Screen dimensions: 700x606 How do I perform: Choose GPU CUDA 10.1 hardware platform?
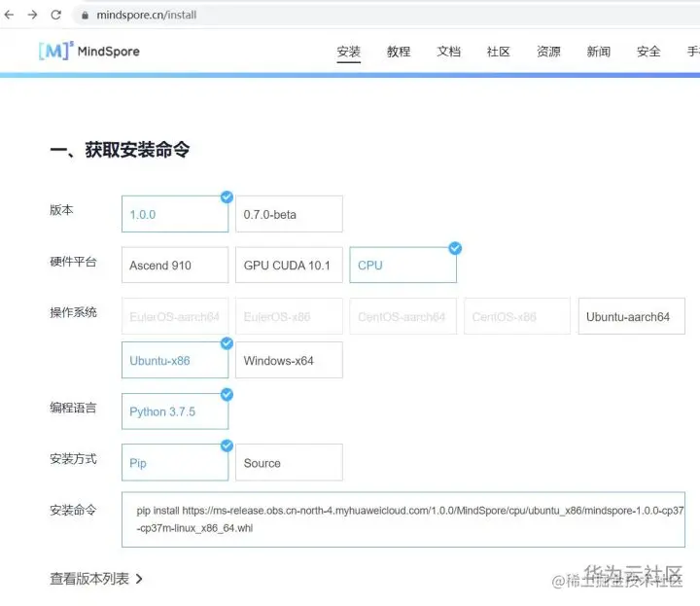(x=290, y=265)
